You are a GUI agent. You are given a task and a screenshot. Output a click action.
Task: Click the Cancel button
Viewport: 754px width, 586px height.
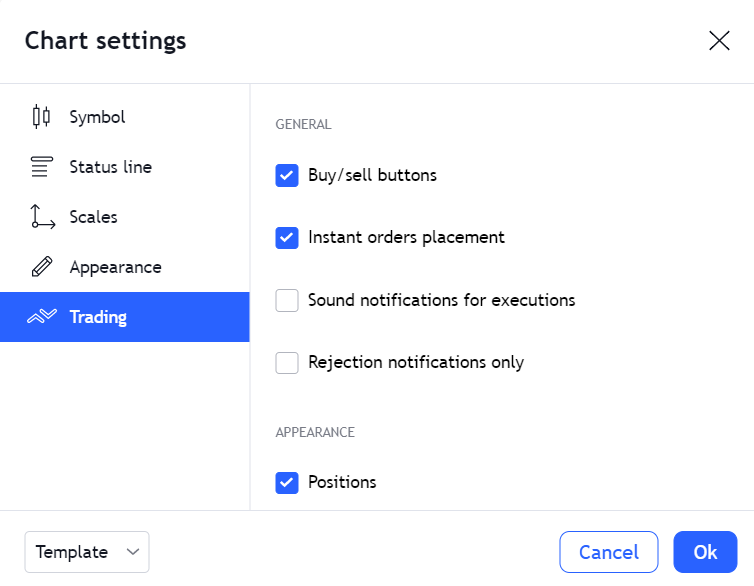[x=609, y=552]
